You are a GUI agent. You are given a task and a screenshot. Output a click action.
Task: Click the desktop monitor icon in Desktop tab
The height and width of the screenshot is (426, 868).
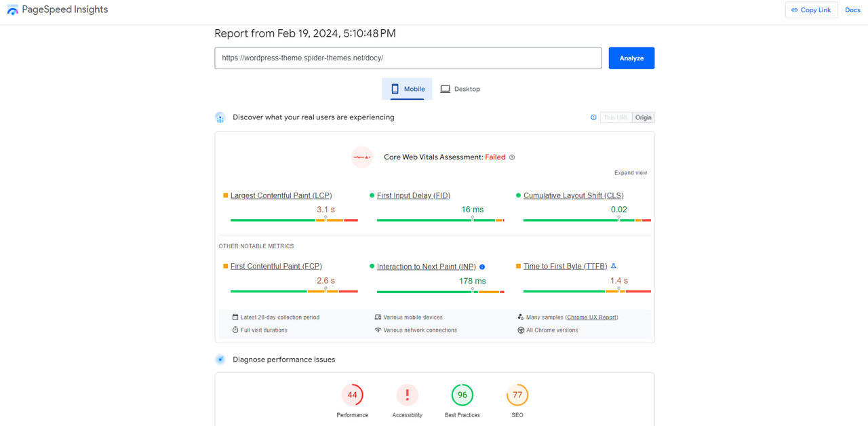[445, 89]
